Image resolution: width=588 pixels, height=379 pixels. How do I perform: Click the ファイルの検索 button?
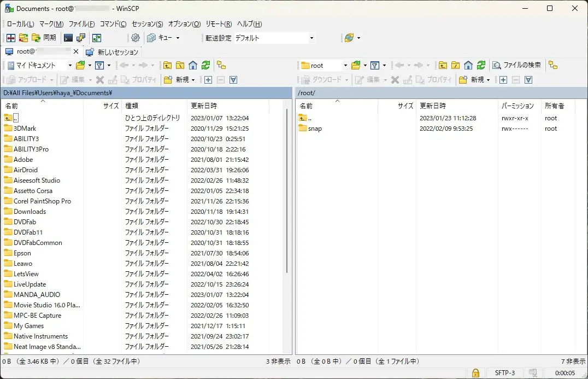[x=517, y=65]
